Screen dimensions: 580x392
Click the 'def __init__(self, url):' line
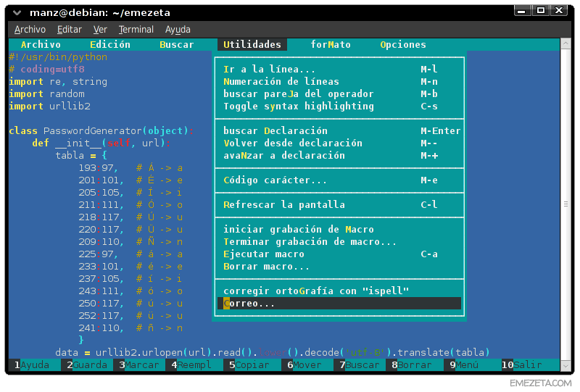pos(101,143)
